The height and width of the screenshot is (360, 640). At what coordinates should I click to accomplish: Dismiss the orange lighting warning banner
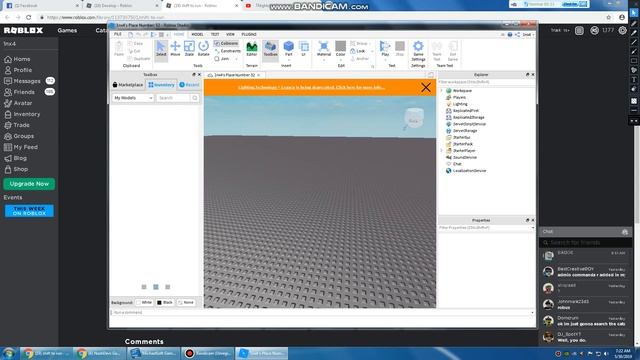click(426, 87)
